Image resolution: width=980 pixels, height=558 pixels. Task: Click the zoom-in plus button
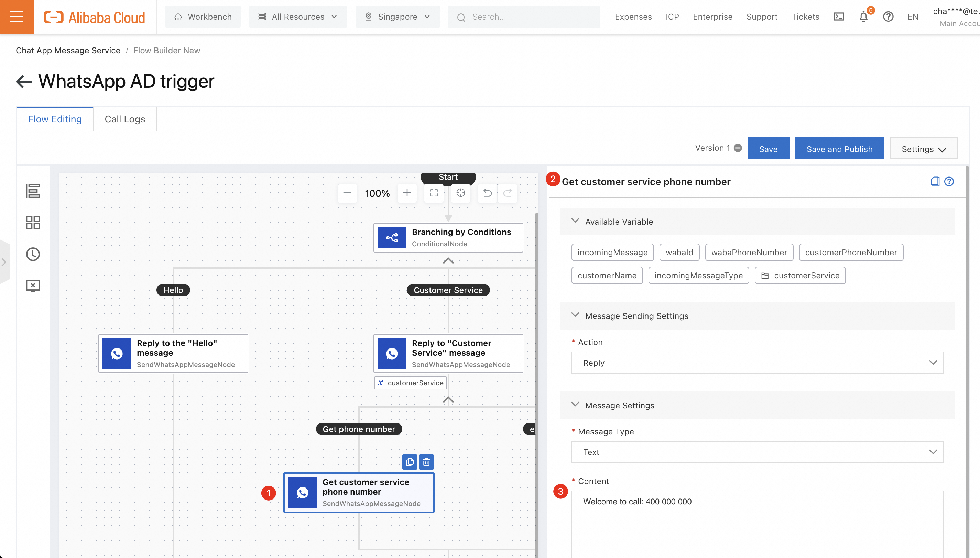407,193
